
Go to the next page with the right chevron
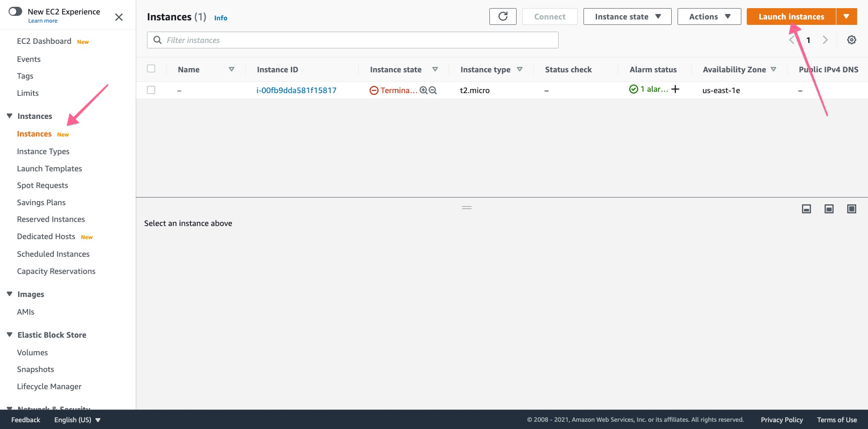pyautogui.click(x=825, y=40)
